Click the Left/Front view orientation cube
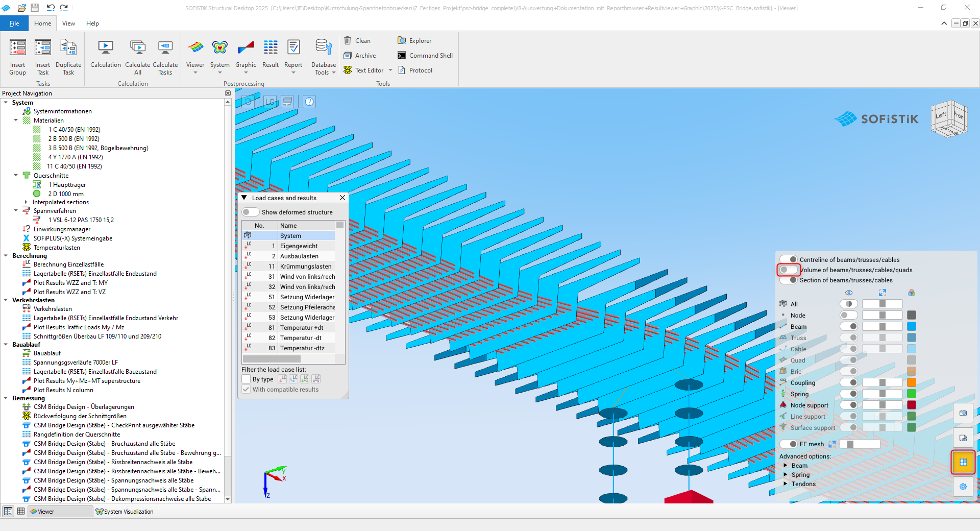The image size is (980, 531). [949, 118]
